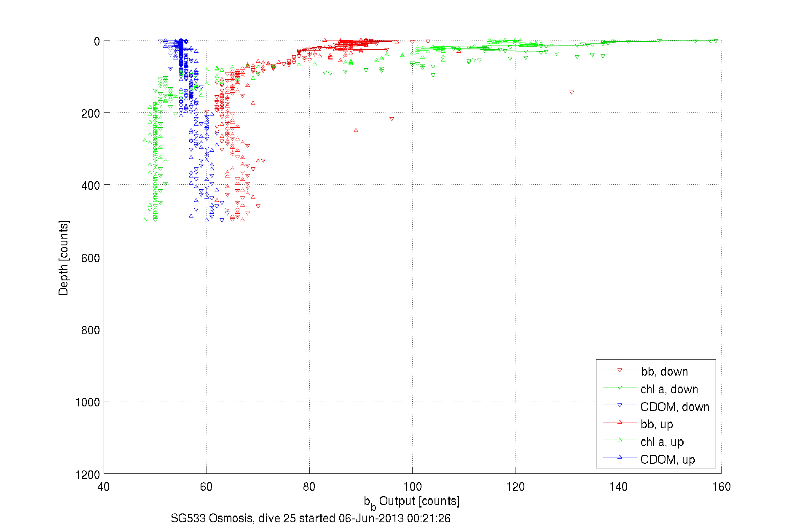Click the x-axis tick label 40
This screenshot has width=797, height=532.
tap(103, 487)
